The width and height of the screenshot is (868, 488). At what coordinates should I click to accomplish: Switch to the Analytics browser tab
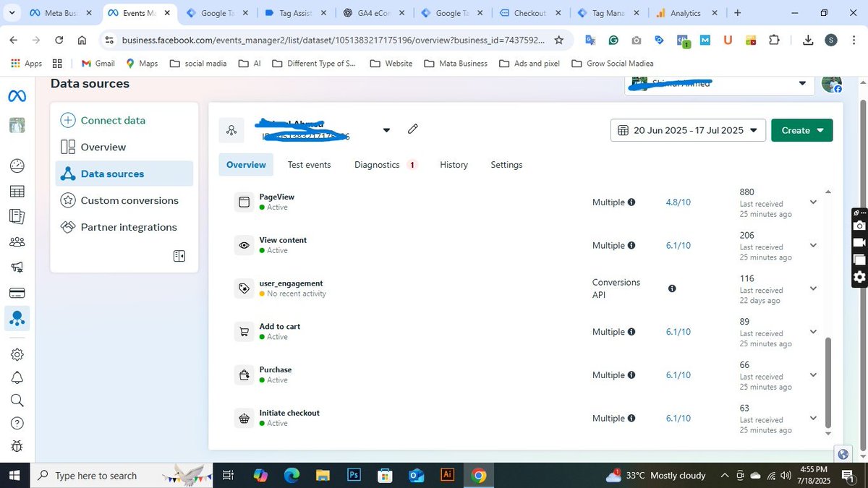coord(685,13)
